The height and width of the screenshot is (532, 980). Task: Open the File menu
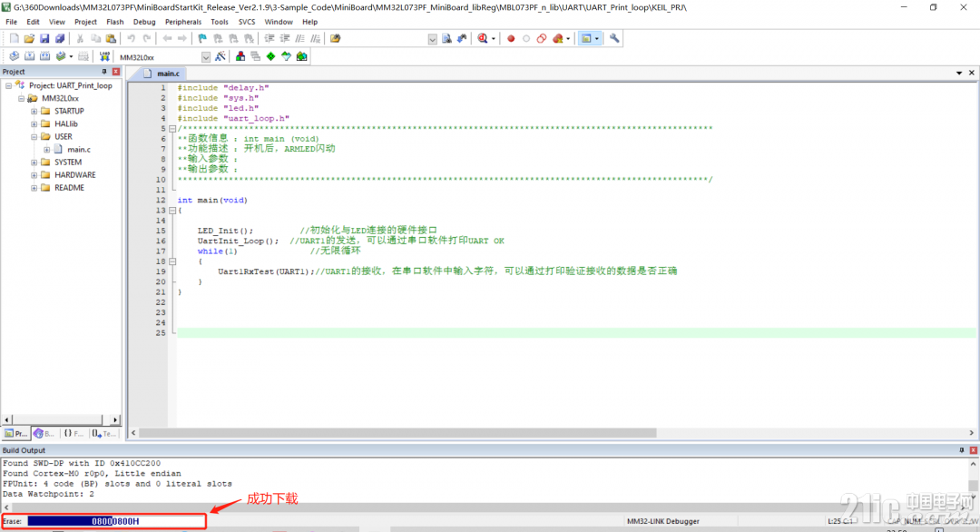tap(11, 22)
